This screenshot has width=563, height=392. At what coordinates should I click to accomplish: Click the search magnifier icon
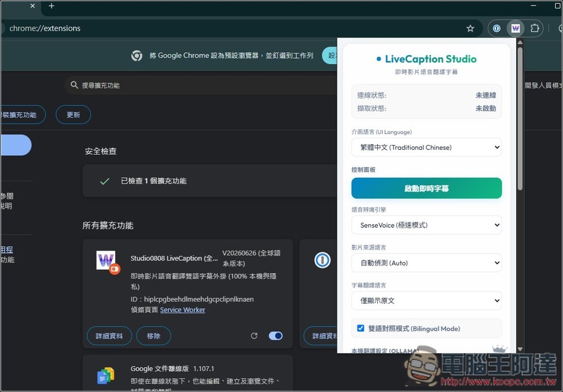[x=74, y=85]
